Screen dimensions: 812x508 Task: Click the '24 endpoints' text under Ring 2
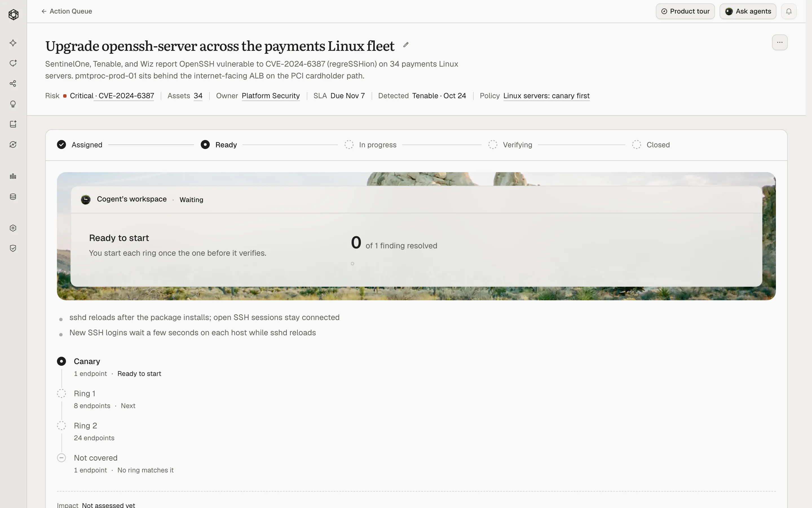(94, 438)
